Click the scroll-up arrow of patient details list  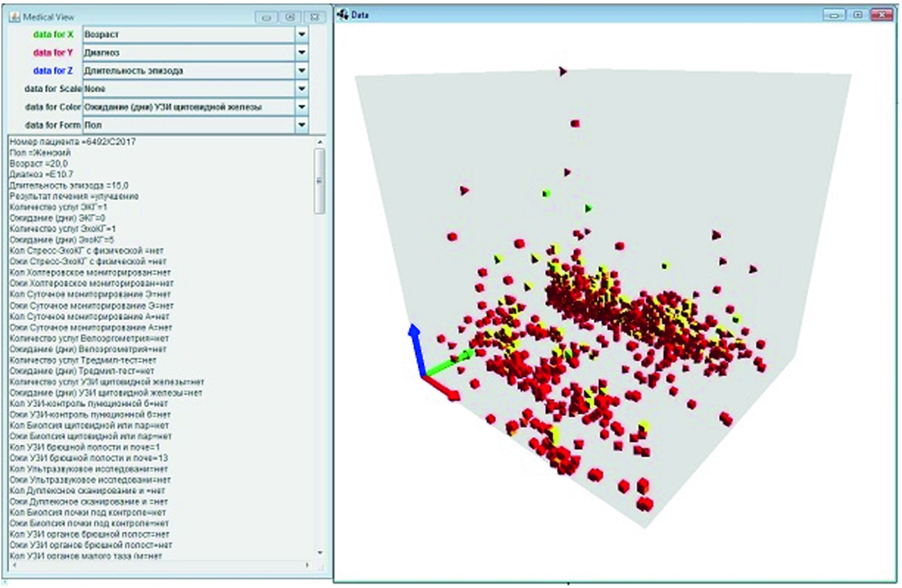[x=319, y=141]
